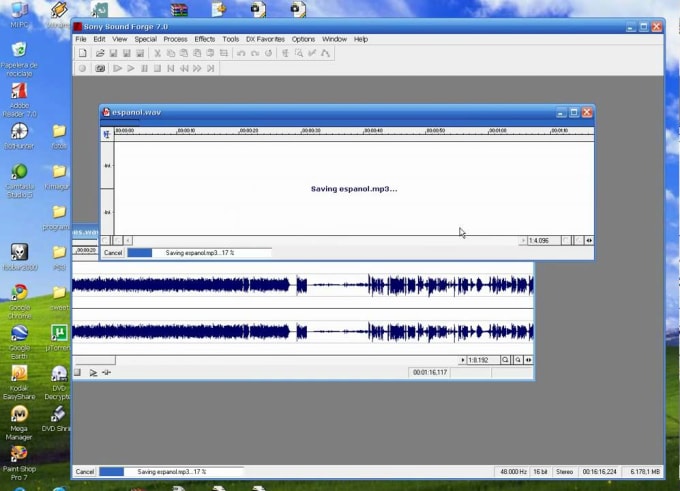The width and height of the screenshot is (680, 491).
Task: Click the 00:16:16,224 length status field
Action: (599, 472)
